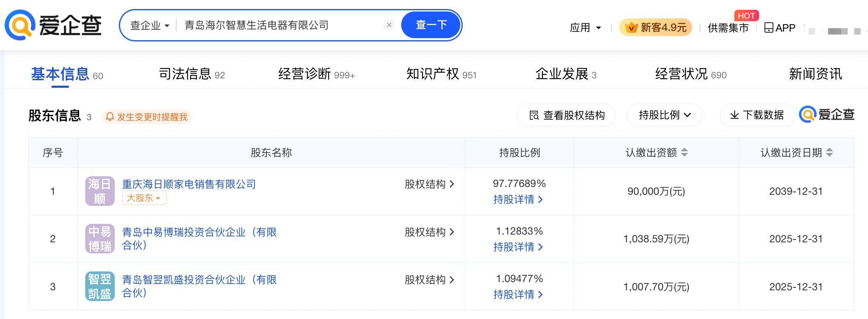Sort by 认缴出资额 column arrows
Image resolution: width=868 pixels, height=319 pixels.
[684, 153]
